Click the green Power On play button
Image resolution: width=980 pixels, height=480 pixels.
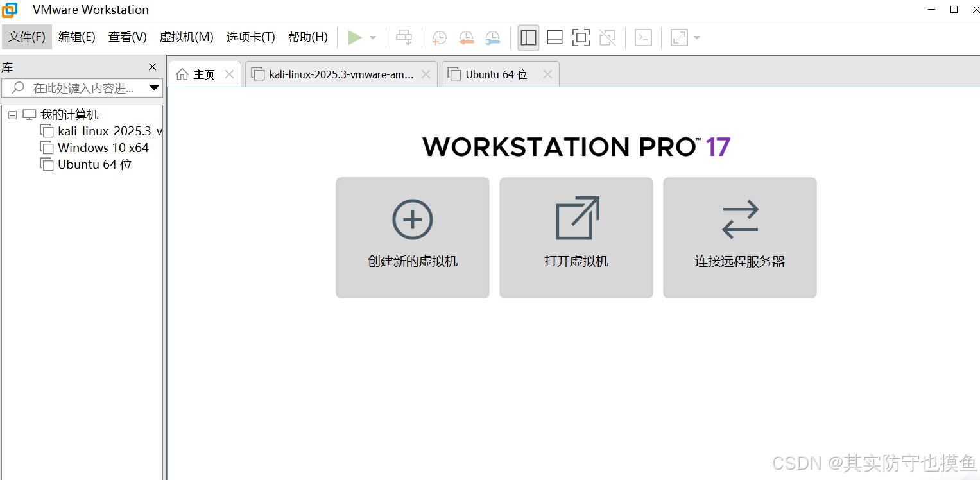tap(355, 37)
